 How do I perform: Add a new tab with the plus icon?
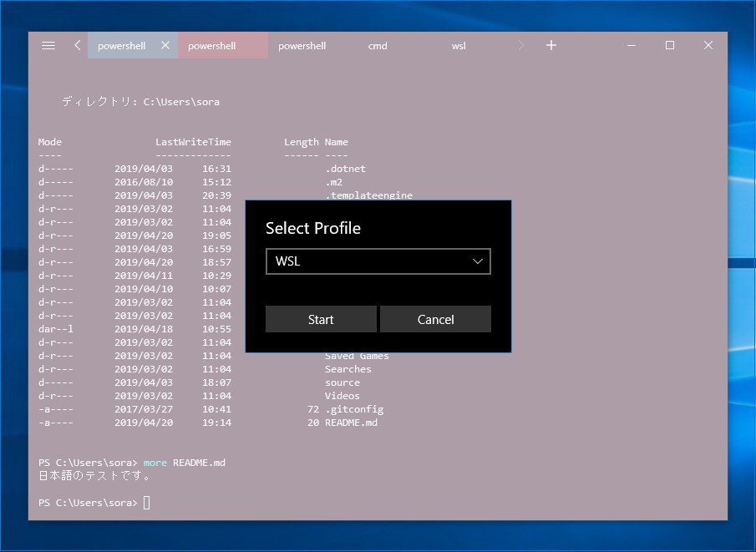(551, 46)
